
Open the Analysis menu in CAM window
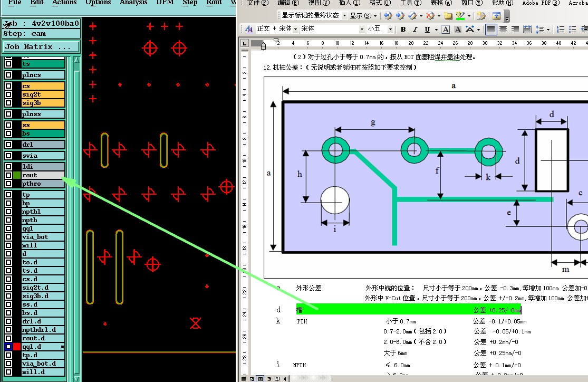click(x=133, y=3)
